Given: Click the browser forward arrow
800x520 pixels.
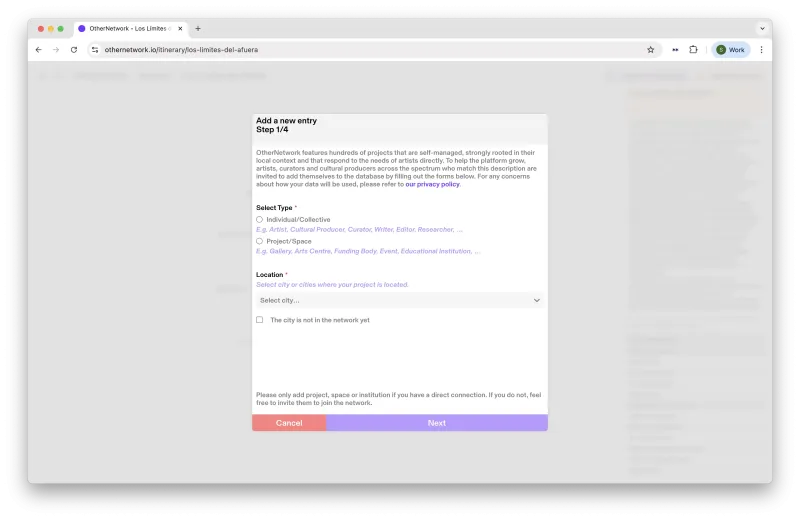Looking at the screenshot, I should pos(56,49).
